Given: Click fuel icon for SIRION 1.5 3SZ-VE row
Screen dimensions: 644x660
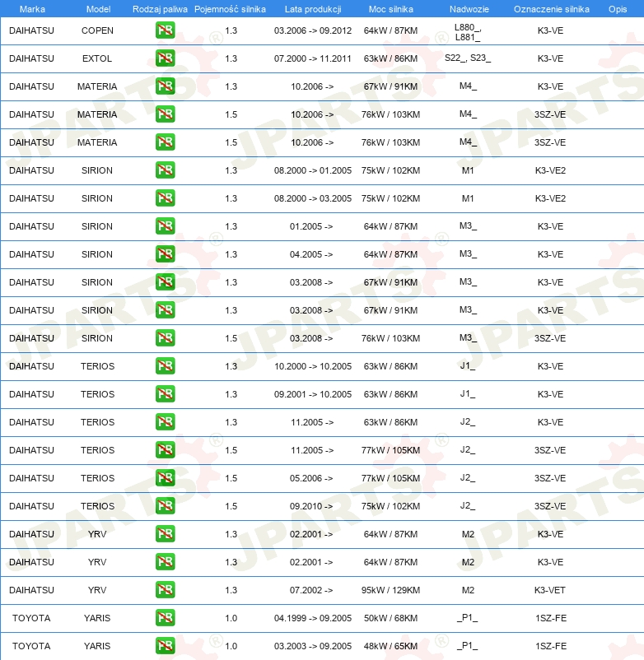Looking at the screenshot, I should pyautogui.click(x=165, y=338).
